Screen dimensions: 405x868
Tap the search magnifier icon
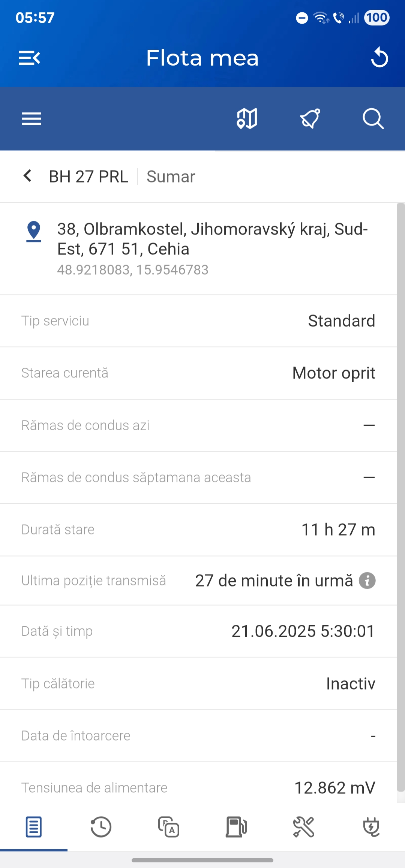coord(373,119)
